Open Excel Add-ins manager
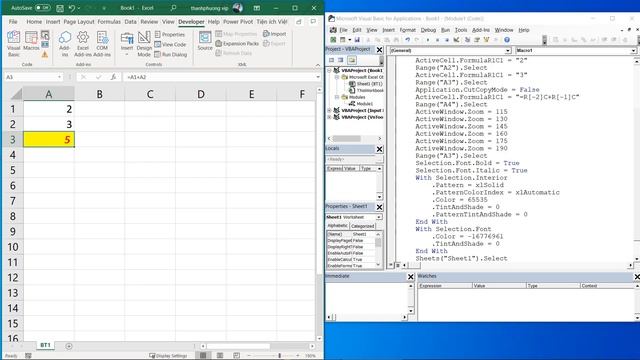640x360 pixels. (x=83, y=43)
